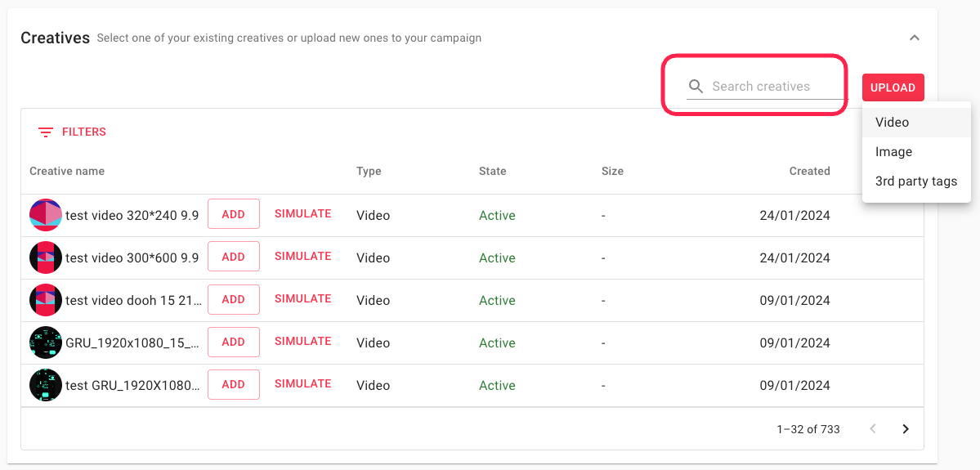980x470 pixels.
Task: Collapse the Creatives section chevron
Action: (x=915, y=38)
